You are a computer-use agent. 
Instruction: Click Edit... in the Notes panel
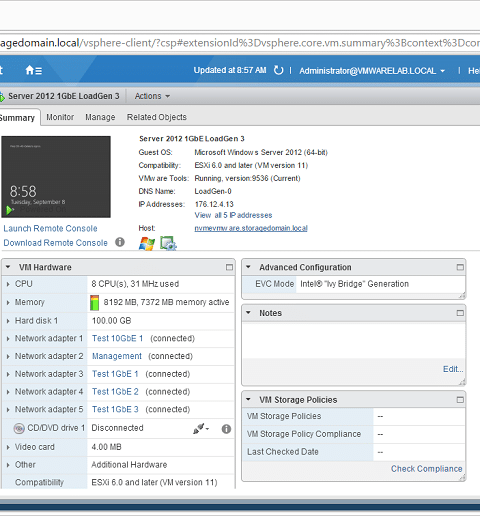(x=453, y=369)
